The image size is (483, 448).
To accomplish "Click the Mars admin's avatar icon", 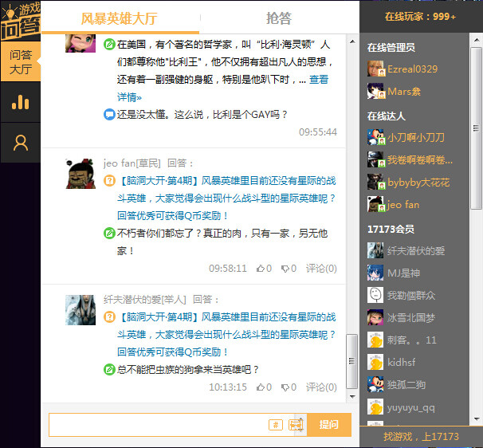I will 376,91.
